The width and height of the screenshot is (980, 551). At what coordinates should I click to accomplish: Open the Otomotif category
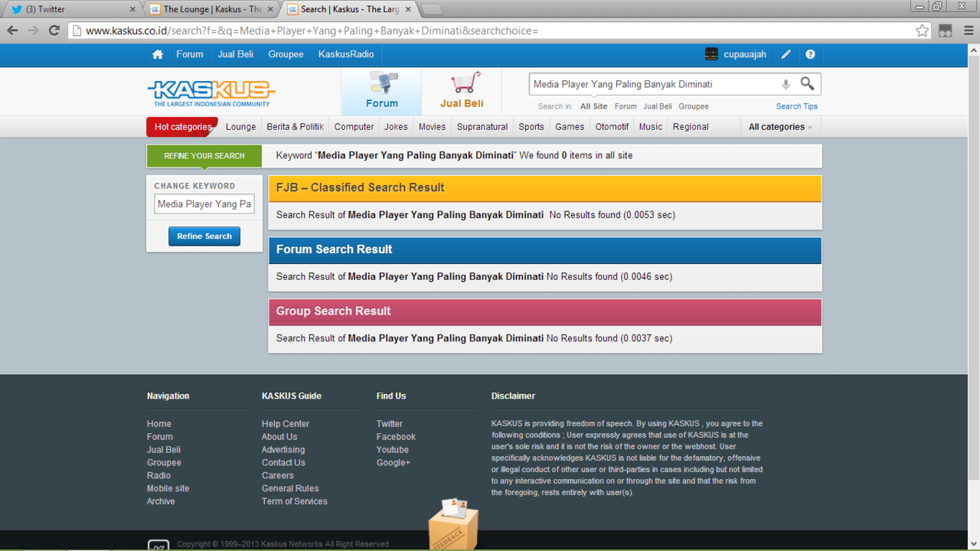(612, 127)
